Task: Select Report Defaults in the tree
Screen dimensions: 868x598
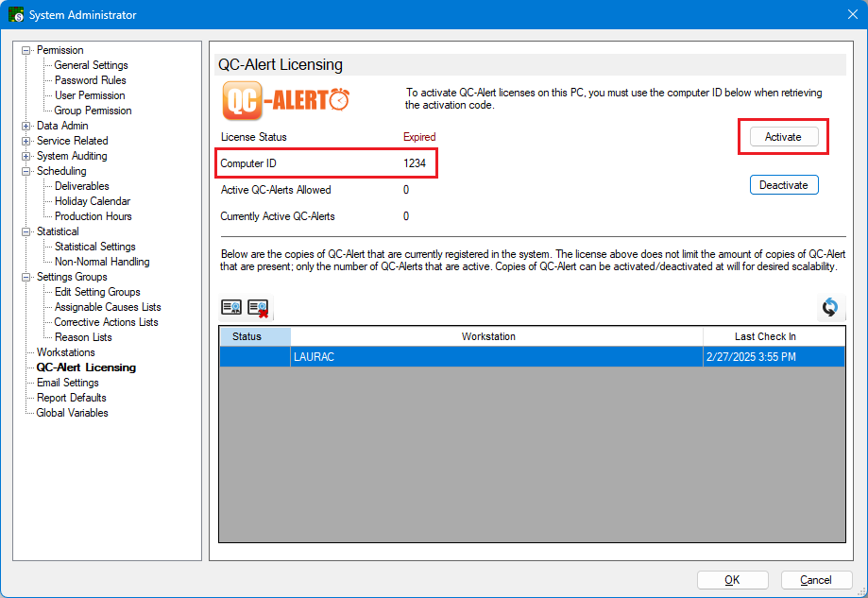Action: 72,398
